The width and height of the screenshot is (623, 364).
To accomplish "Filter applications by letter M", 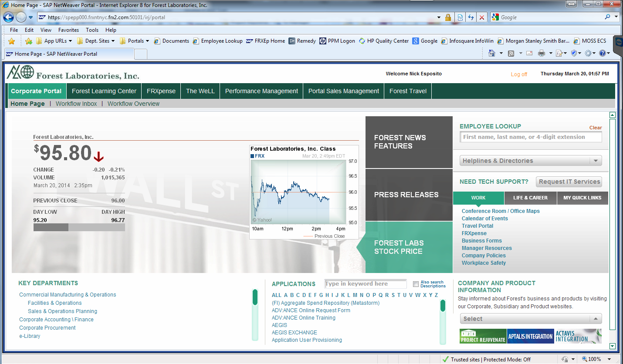I will pyautogui.click(x=355, y=295).
